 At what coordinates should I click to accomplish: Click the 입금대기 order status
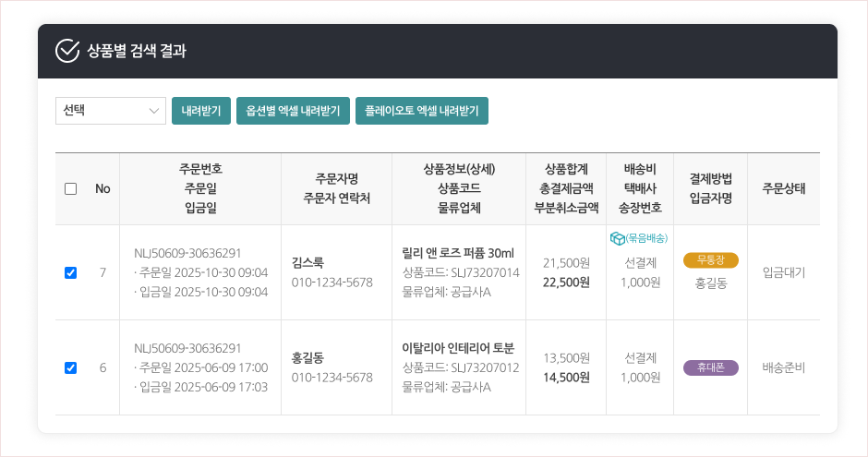(x=784, y=272)
